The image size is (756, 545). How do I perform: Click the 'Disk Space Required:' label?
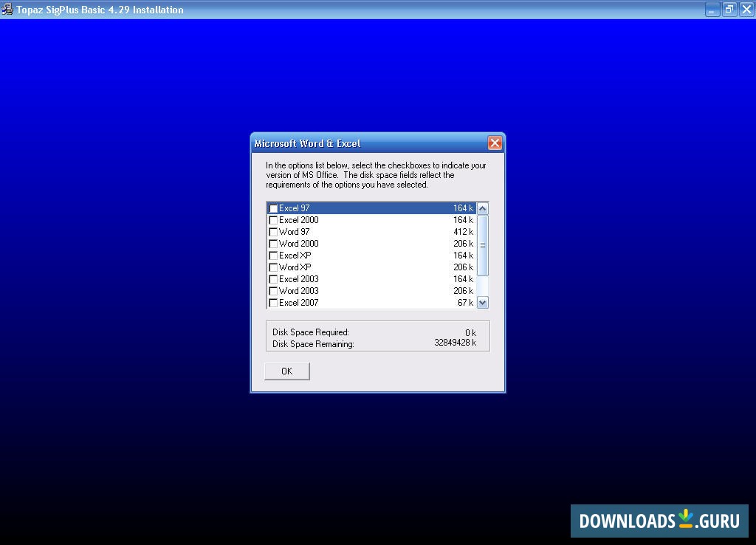click(x=311, y=332)
